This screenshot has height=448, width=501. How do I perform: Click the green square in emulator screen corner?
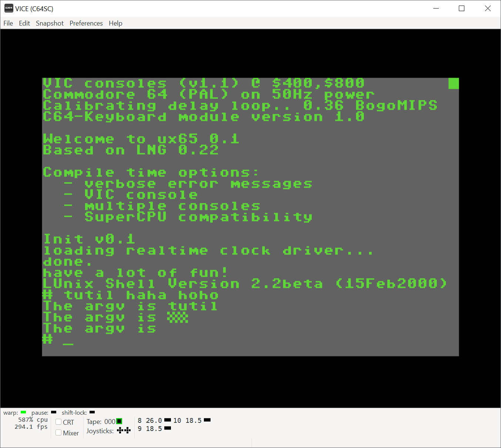coord(453,83)
